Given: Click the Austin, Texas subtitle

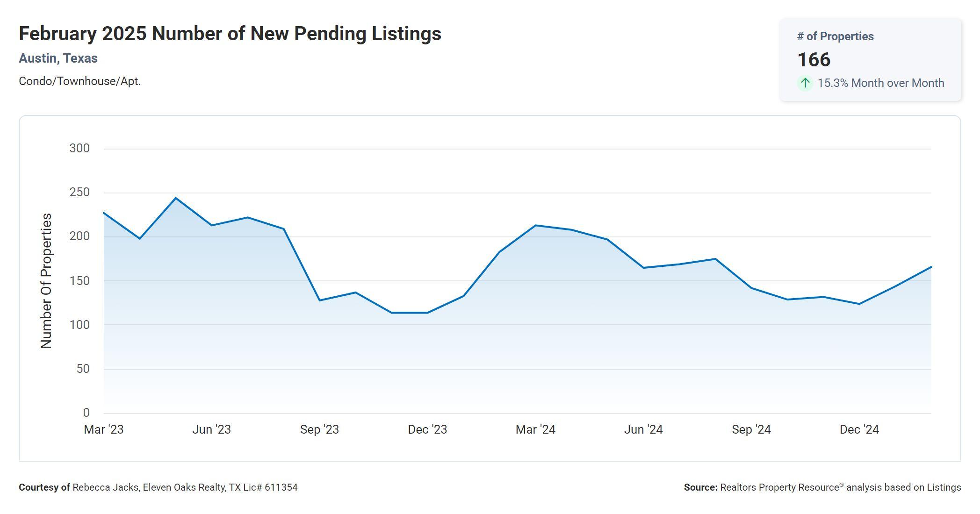Looking at the screenshot, I should (x=58, y=58).
